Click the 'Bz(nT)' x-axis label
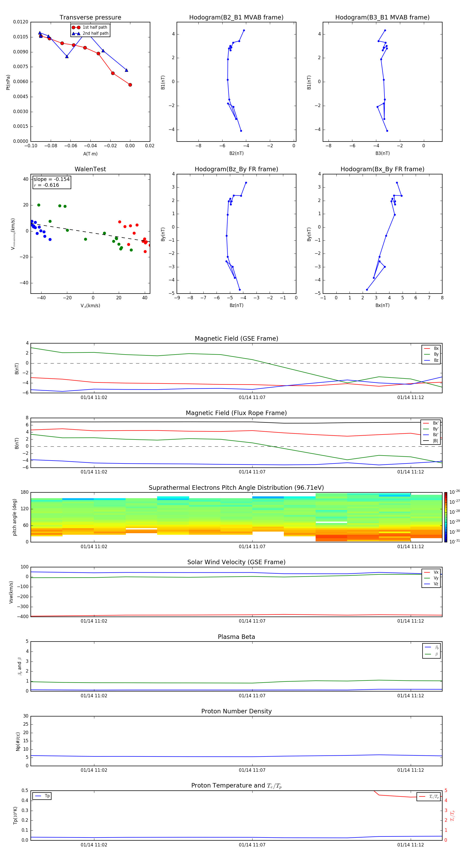 [x=236, y=305]
